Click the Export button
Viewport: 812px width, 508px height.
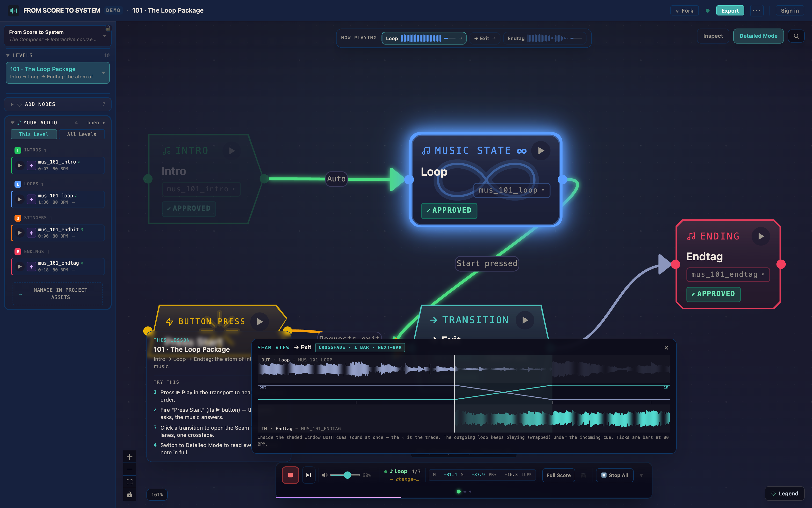[730, 10]
